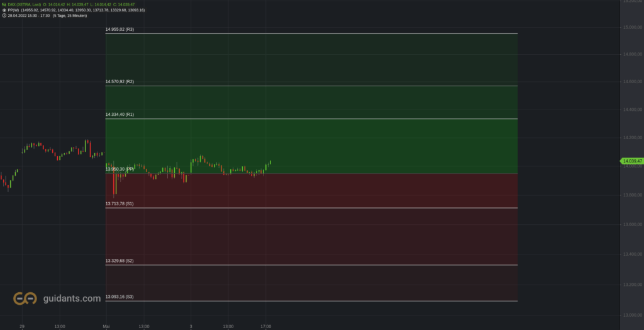The height and width of the screenshot is (330, 644).
Task: Click the 13.800,00 price axis label
Action: 633,195
